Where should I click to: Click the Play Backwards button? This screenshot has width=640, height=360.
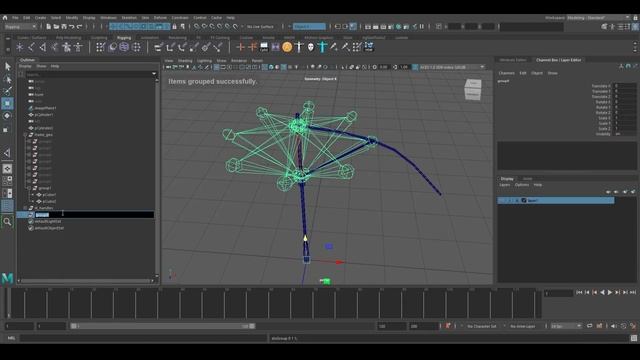[x=602, y=292]
